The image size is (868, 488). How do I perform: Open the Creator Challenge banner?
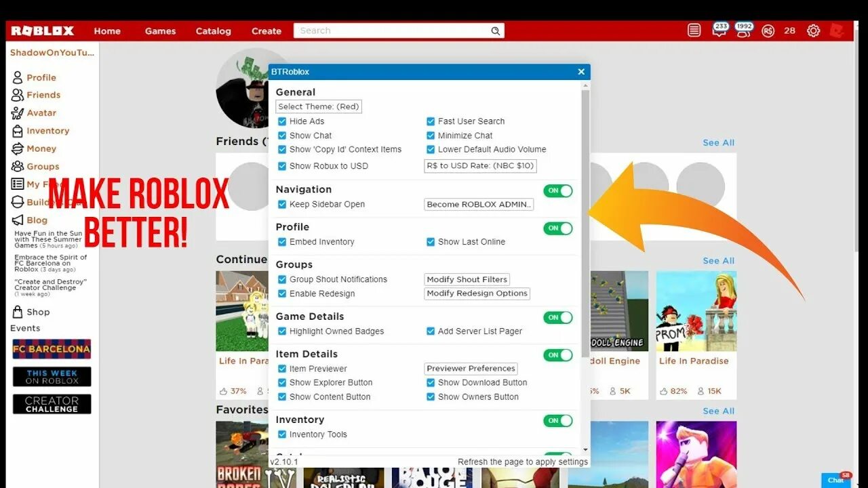52,405
